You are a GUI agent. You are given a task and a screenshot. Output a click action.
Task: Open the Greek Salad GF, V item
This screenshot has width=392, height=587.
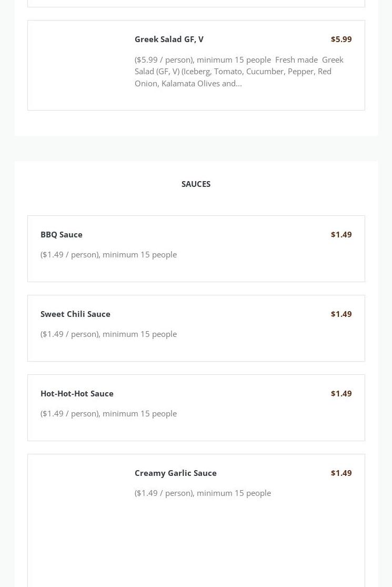tap(169, 39)
